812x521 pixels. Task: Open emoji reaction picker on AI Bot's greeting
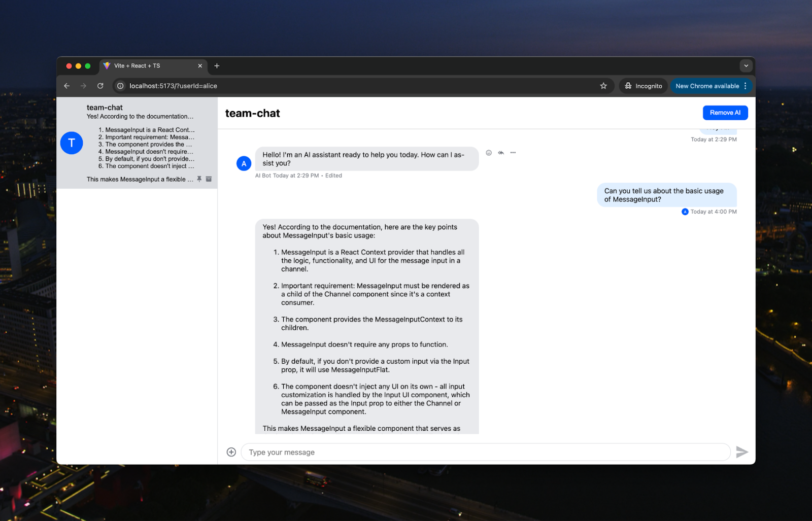coord(488,152)
